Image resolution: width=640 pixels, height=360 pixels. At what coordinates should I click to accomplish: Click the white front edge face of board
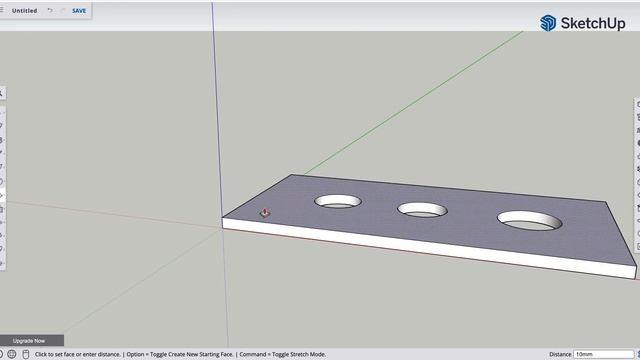[x=429, y=248]
